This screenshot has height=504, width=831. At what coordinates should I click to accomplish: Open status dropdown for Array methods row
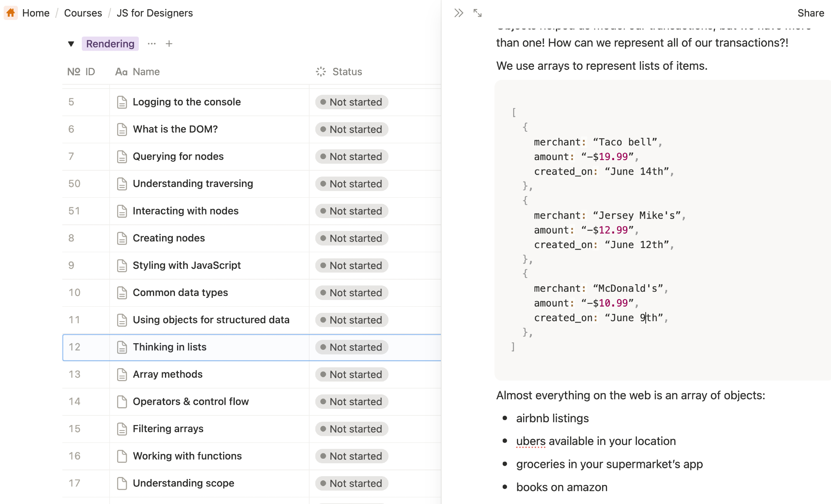(352, 375)
